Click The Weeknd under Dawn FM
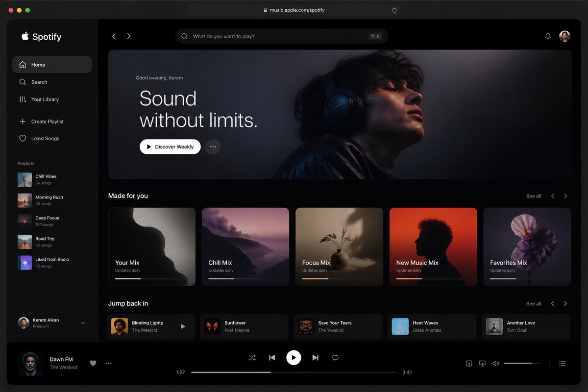Viewport: 588px width, 392px height. 63,367
